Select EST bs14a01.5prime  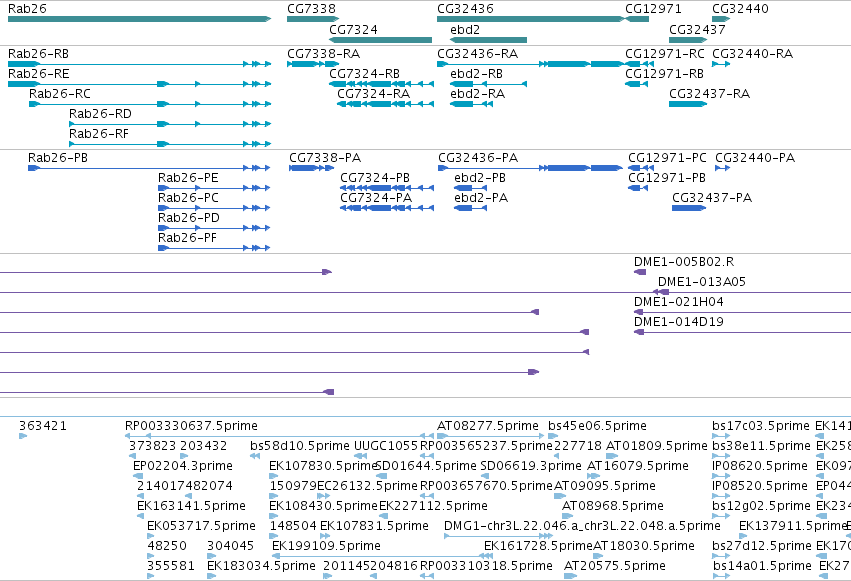pos(721,576)
